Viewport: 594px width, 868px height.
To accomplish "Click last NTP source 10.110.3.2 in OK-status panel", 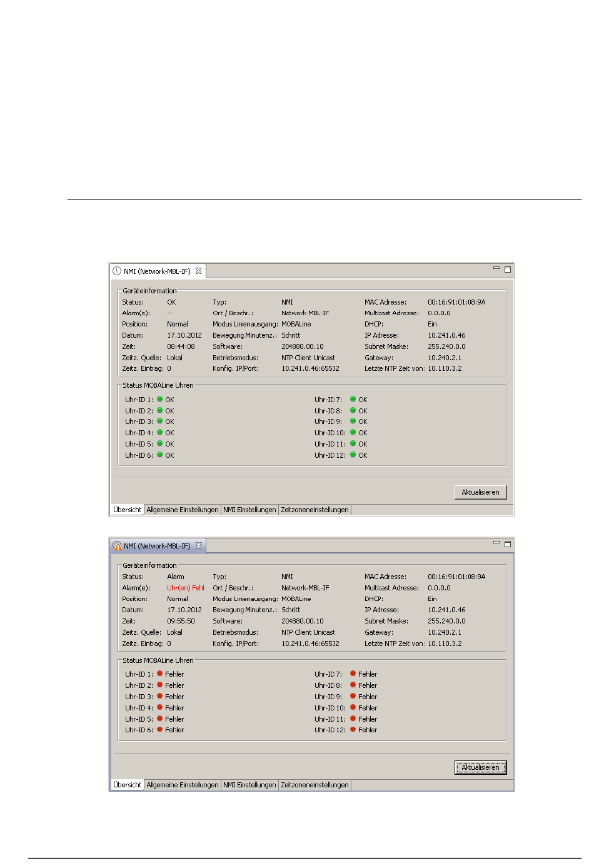I will click(445, 368).
